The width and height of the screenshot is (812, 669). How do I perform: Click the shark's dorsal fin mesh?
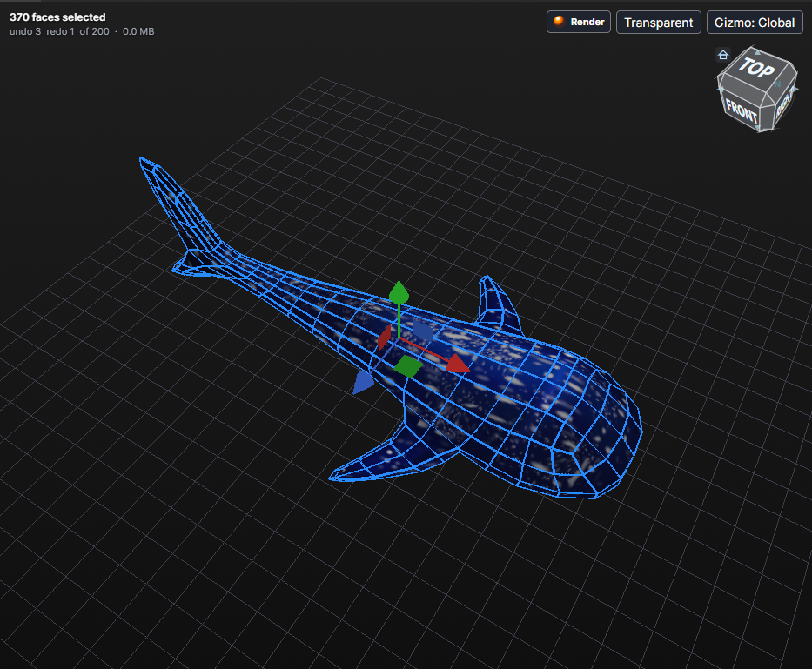497,305
